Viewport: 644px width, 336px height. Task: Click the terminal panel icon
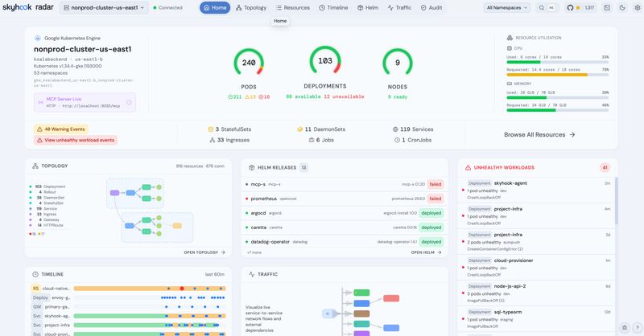[x=607, y=7]
